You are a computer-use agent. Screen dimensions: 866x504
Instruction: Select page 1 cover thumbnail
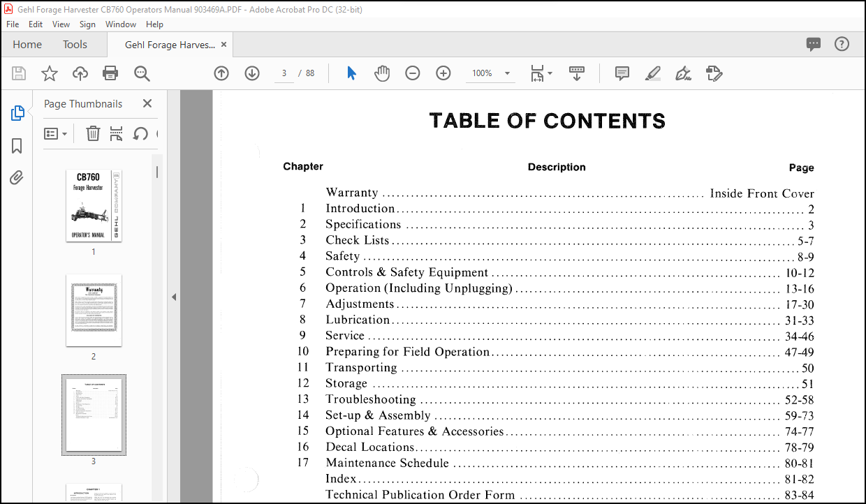[x=94, y=206]
